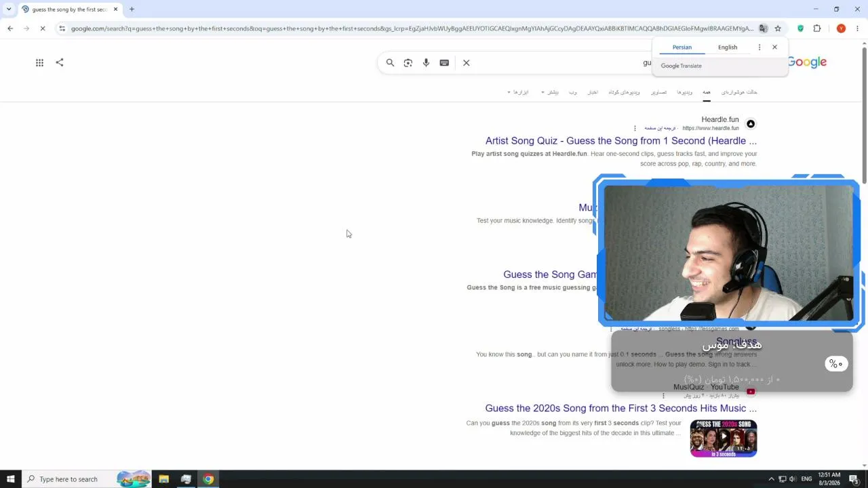868x488 pixels.
Task: Start voice search with the microphone
Action: (426, 63)
